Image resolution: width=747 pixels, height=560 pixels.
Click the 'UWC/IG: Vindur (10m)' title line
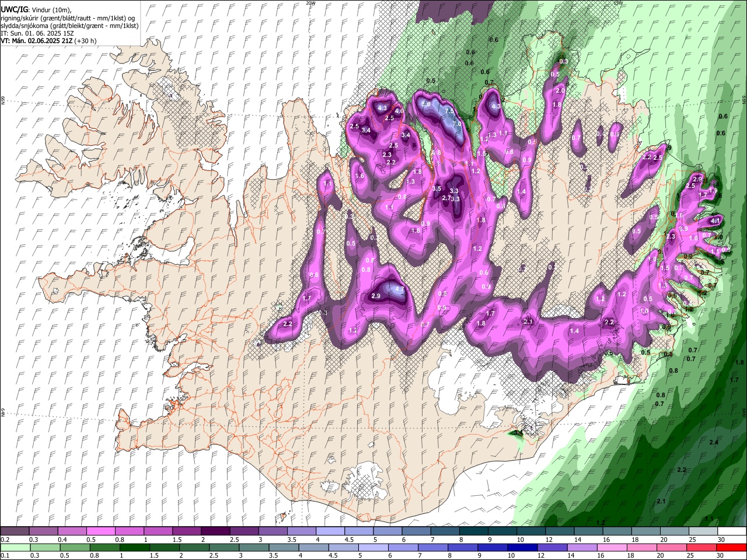(36, 10)
